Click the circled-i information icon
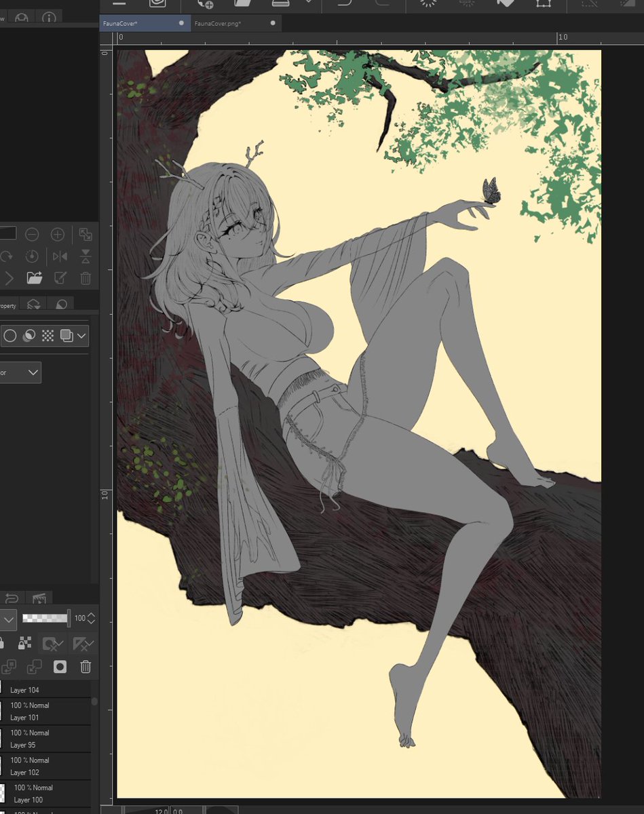The width and height of the screenshot is (644, 814). [48, 19]
